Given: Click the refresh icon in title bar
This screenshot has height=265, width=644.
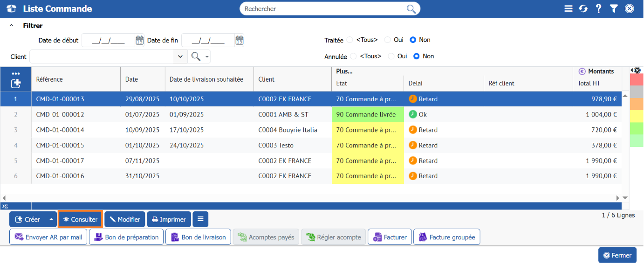Looking at the screenshot, I should pyautogui.click(x=583, y=9).
